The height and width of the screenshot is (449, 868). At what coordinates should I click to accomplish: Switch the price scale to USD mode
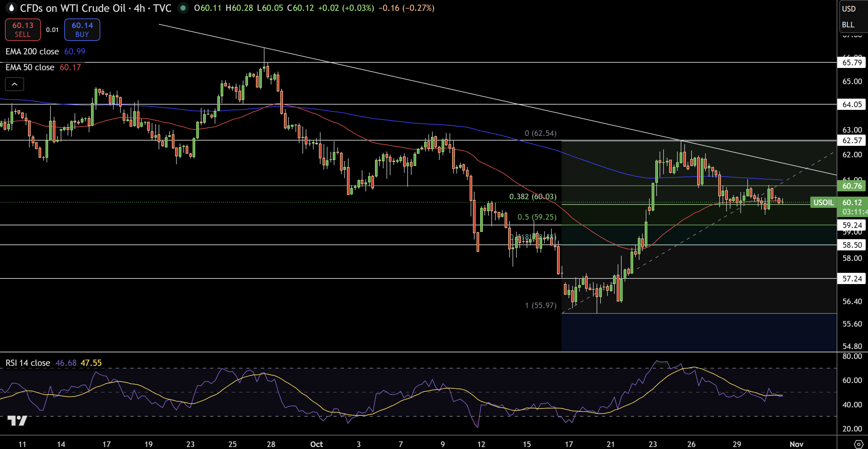[x=849, y=9]
